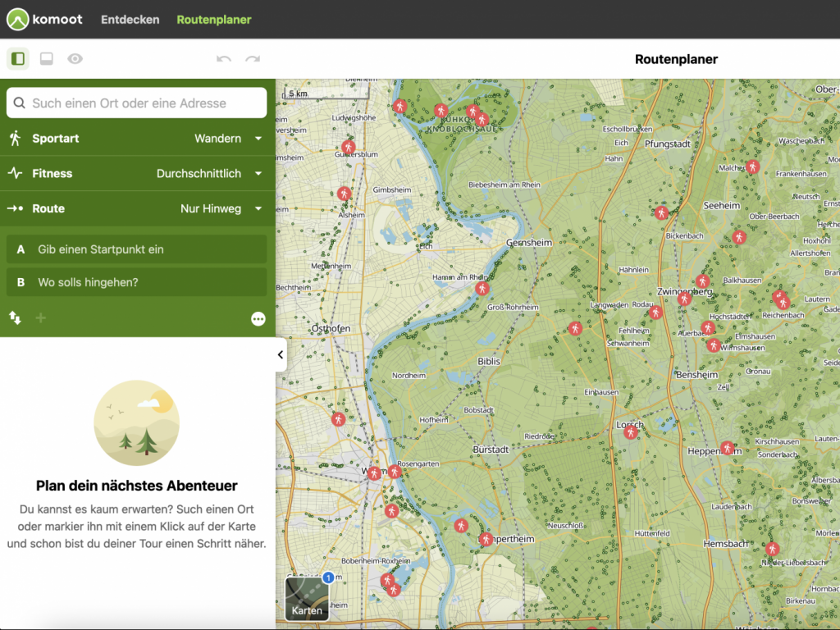Open the Sportart dropdown set to Wandern
Image resolution: width=840 pixels, height=630 pixels.
click(x=137, y=139)
